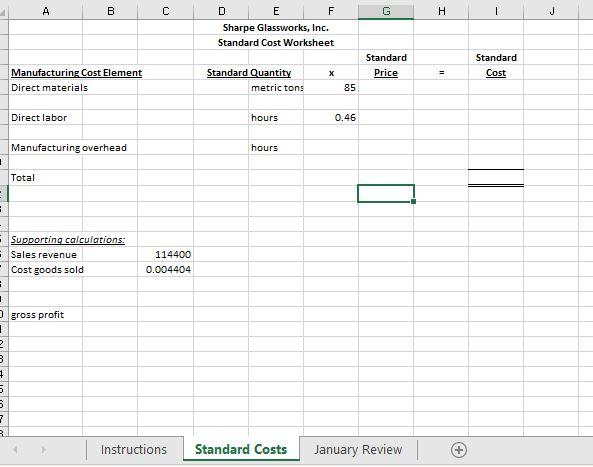Click the '=' equals sign cell
The height and width of the screenshot is (467, 593).
441,73
